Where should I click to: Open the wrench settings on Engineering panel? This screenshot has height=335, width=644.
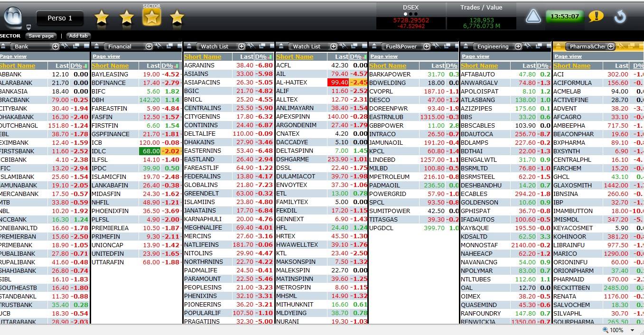click(528, 46)
